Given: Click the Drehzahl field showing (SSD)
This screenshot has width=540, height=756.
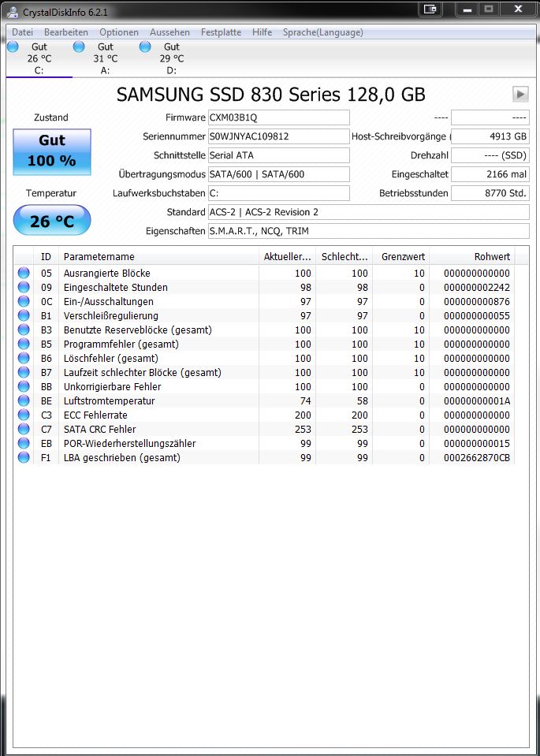Looking at the screenshot, I should tap(490, 155).
